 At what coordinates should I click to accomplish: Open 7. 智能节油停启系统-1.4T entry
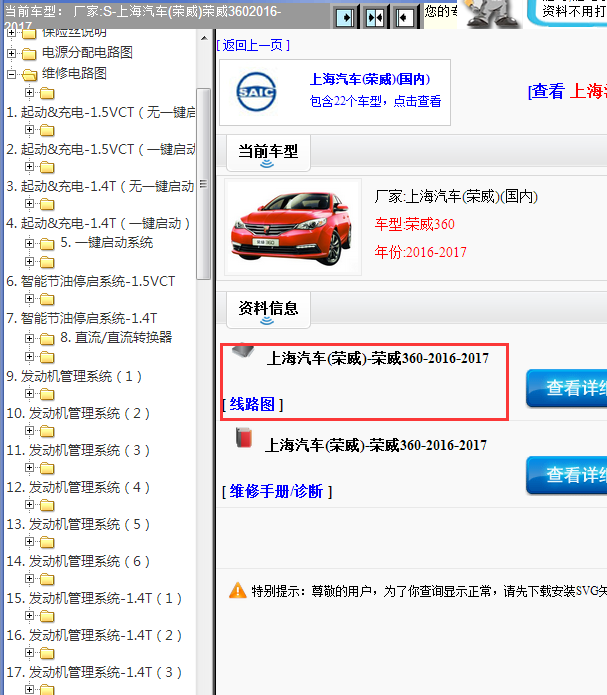click(x=82, y=318)
